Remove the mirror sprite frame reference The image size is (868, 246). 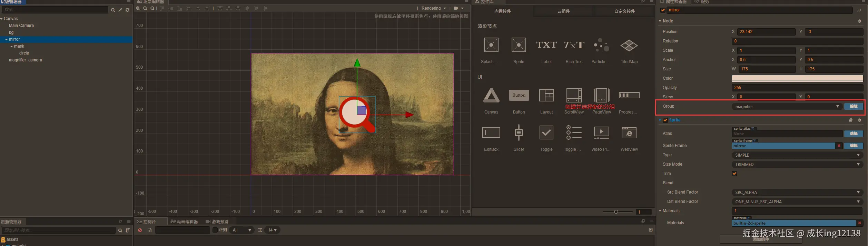tap(839, 146)
